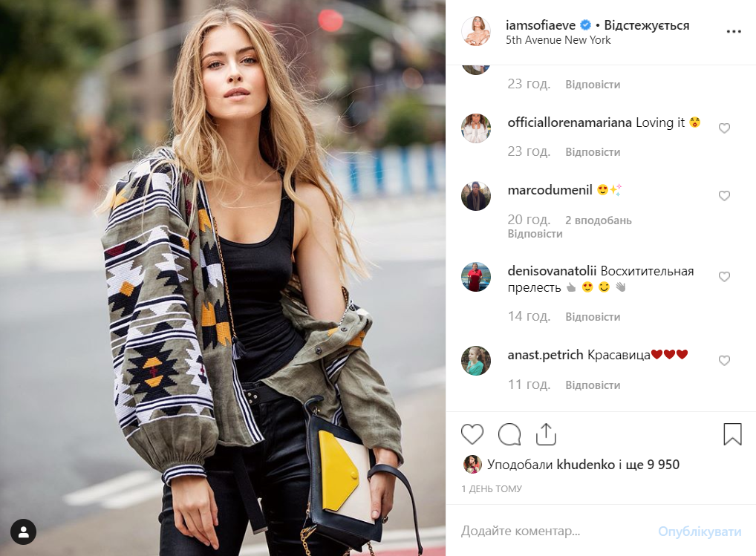Focus the Додайте коментар input field

(555, 531)
